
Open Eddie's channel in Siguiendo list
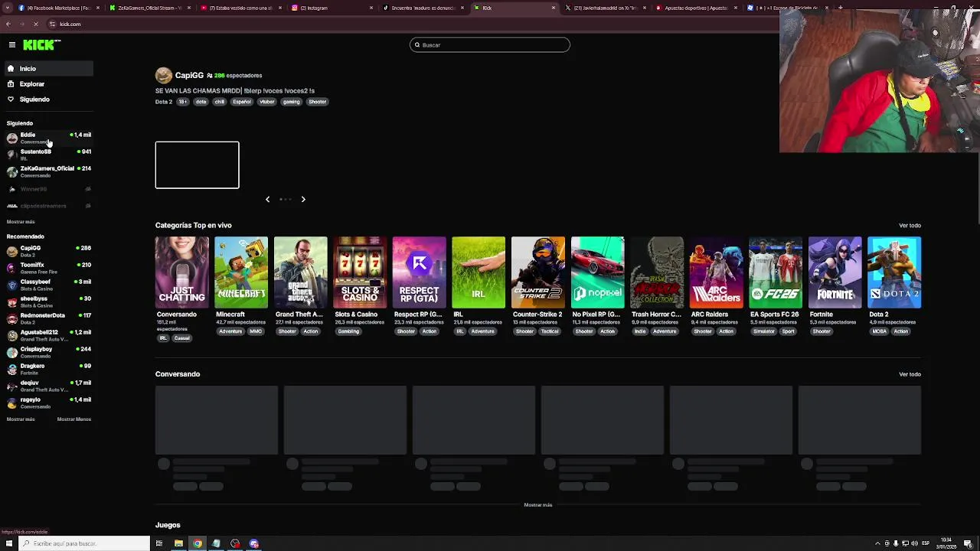click(x=48, y=138)
